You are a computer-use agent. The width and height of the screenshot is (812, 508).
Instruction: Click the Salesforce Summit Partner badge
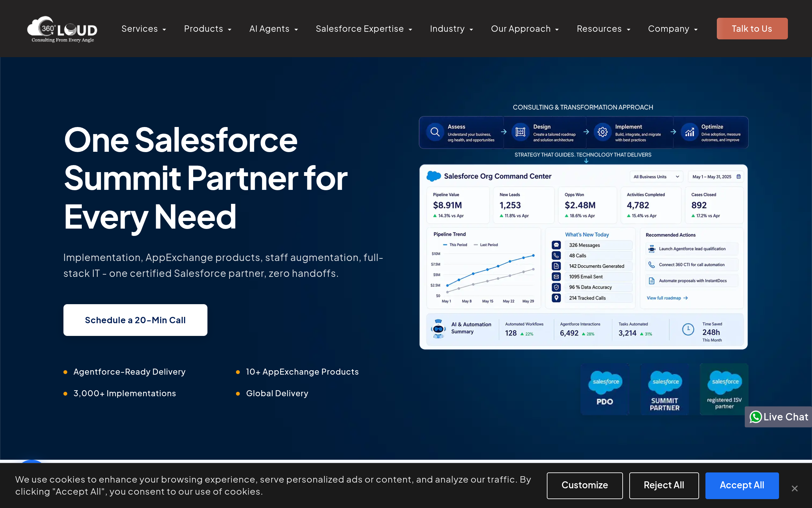click(665, 389)
